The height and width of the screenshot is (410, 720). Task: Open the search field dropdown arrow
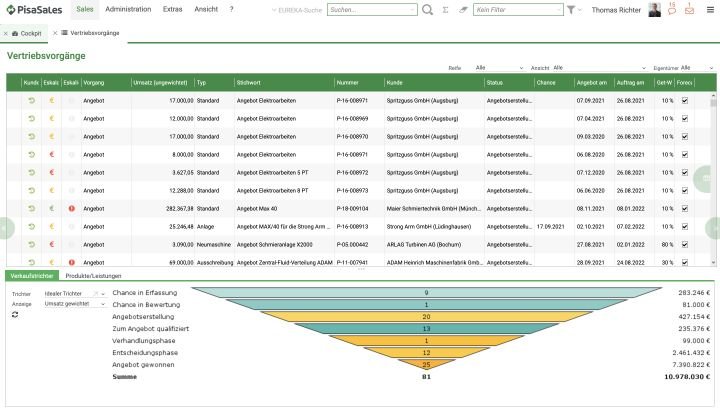tap(412, 10)
